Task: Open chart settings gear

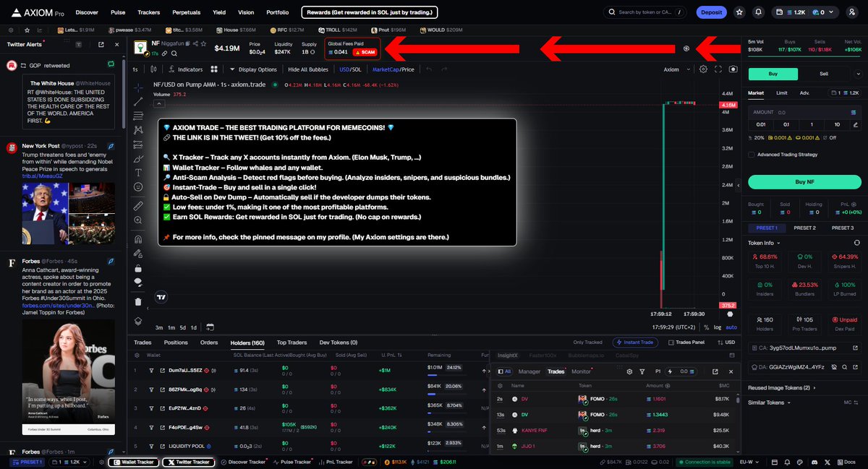Action: 703,69
